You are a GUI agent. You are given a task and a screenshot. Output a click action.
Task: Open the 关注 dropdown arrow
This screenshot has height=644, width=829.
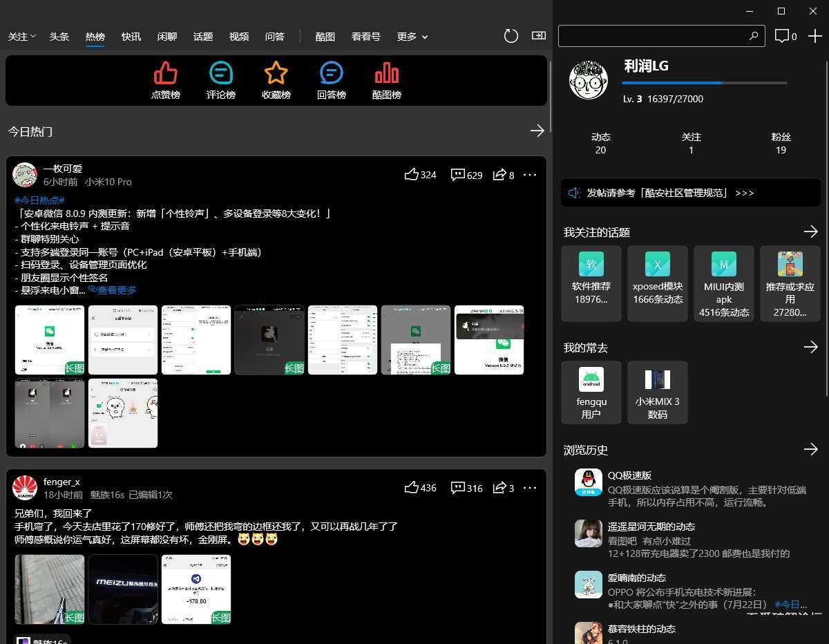32,37
